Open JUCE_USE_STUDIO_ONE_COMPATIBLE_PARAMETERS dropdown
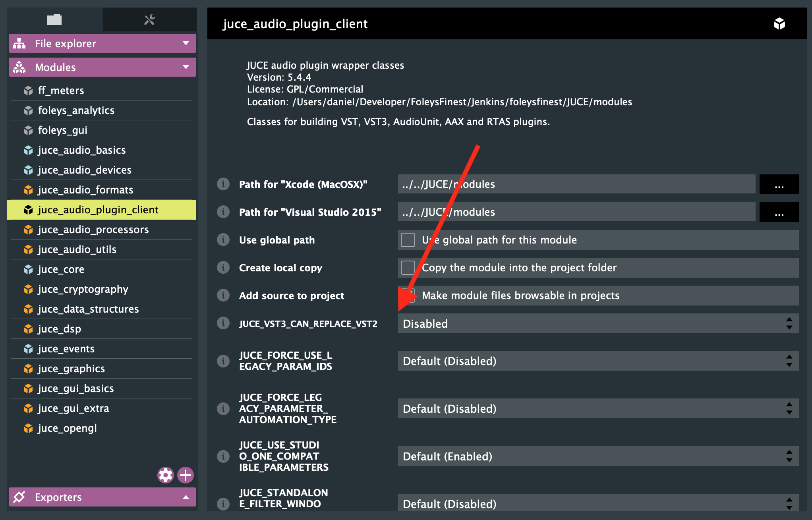 pos(598,456)
